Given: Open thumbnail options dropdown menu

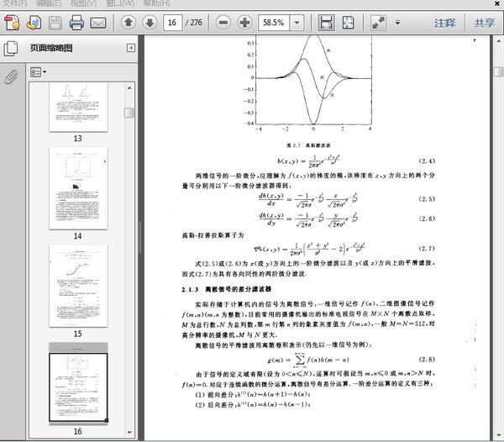Looking at the screenshot, I should [x=39, y=72].
